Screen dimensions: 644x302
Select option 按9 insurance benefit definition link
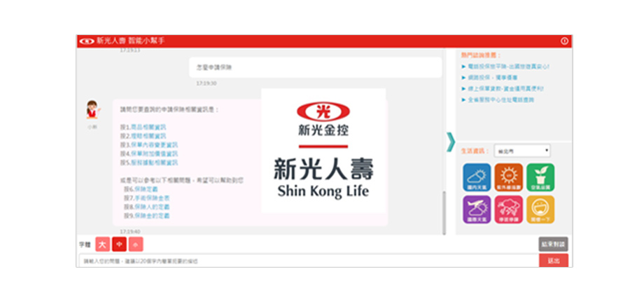[152, 216]
